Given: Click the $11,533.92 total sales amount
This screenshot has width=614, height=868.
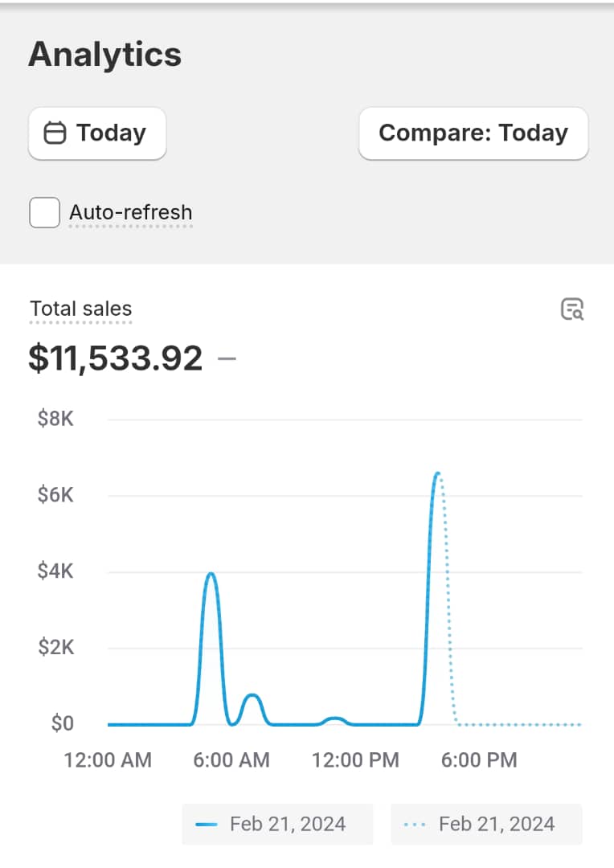Looking at the screenshot, I should tap(116, 358).
